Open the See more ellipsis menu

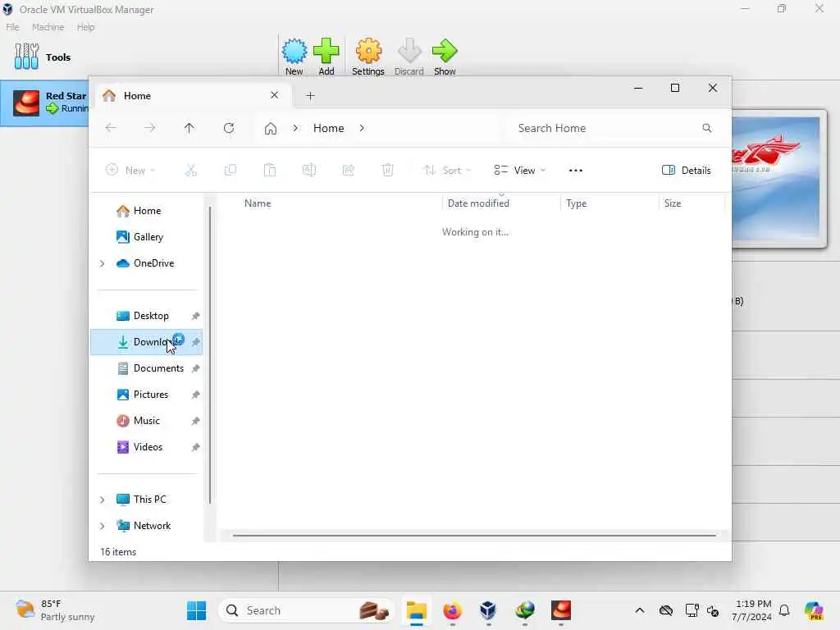pyautogui.click(x=575, y=171)
